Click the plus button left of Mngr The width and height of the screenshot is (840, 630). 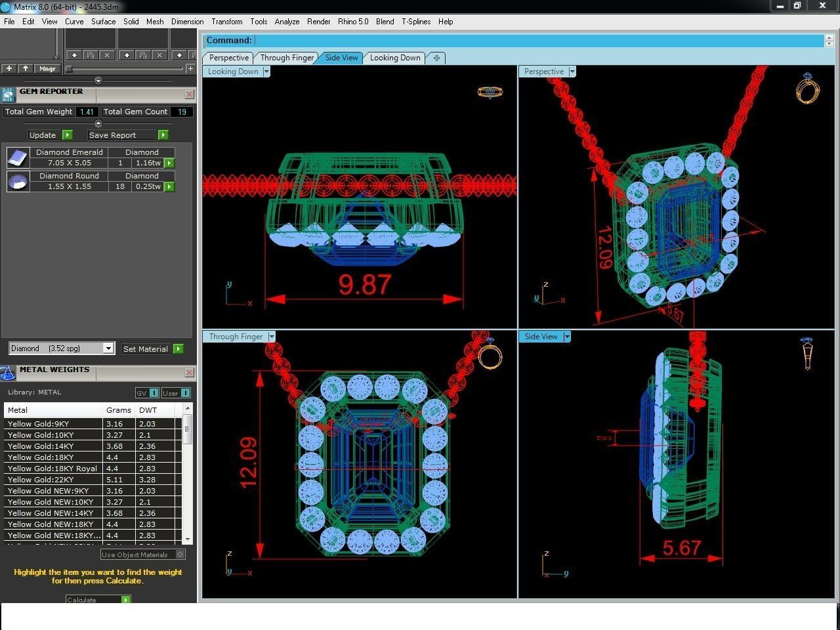pyautogui.click(x=9, y=68)
